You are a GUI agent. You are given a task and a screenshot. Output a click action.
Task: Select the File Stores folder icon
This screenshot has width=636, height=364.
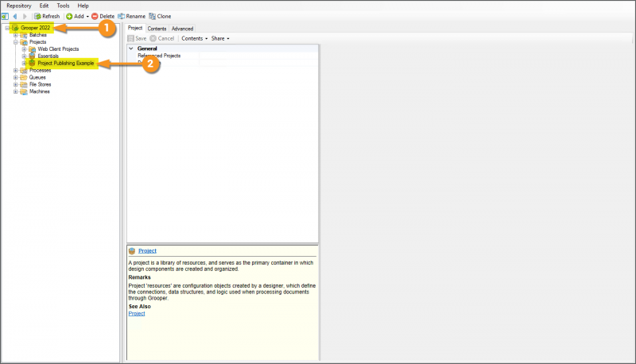[x=24, y=85]
